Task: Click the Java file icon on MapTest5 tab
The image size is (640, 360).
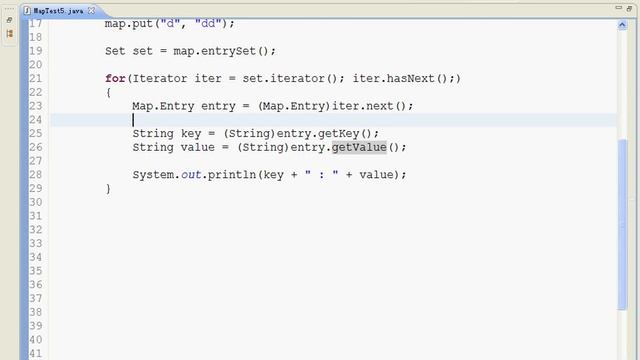Action: coord(27,11)
